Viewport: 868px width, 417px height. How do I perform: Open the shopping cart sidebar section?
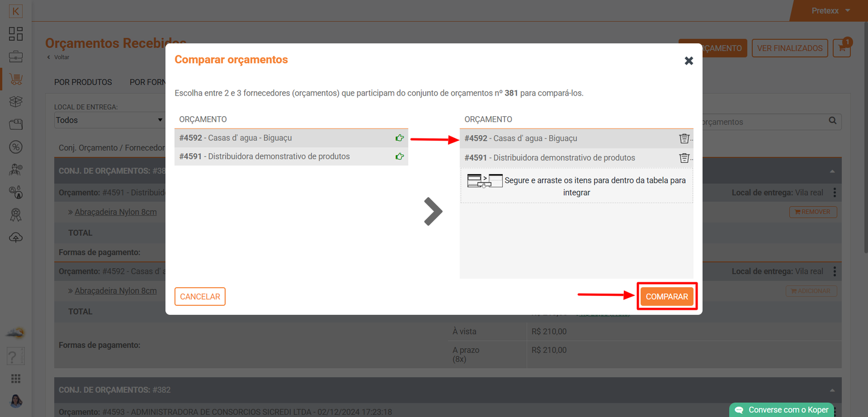click(16, 79)
